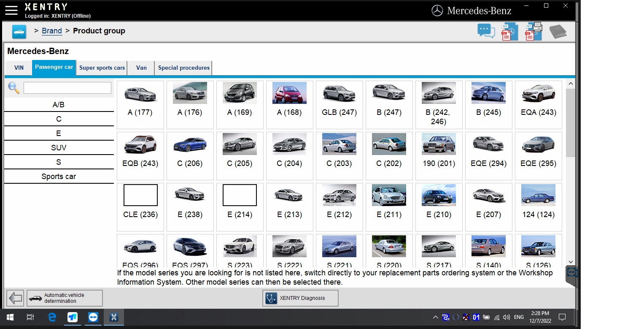This screenshot has width=644, height=329.
Task: Filter by S class category
Action: click(59, 162)
